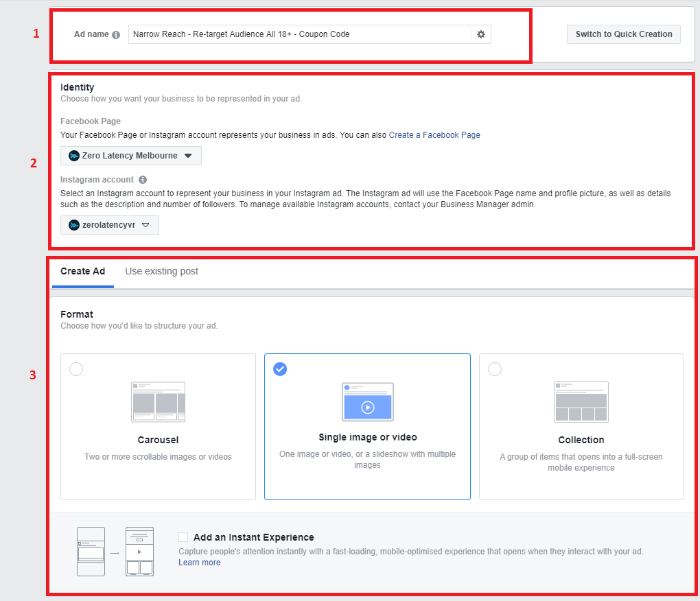Click into the Ad name text field
700x601 pixels.
pos(299,34)
